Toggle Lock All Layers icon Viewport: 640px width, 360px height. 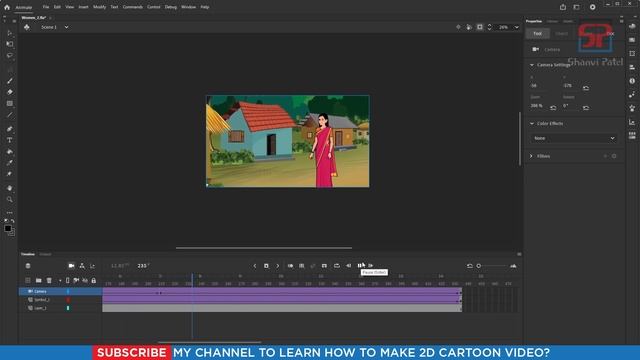pos(93,280)
